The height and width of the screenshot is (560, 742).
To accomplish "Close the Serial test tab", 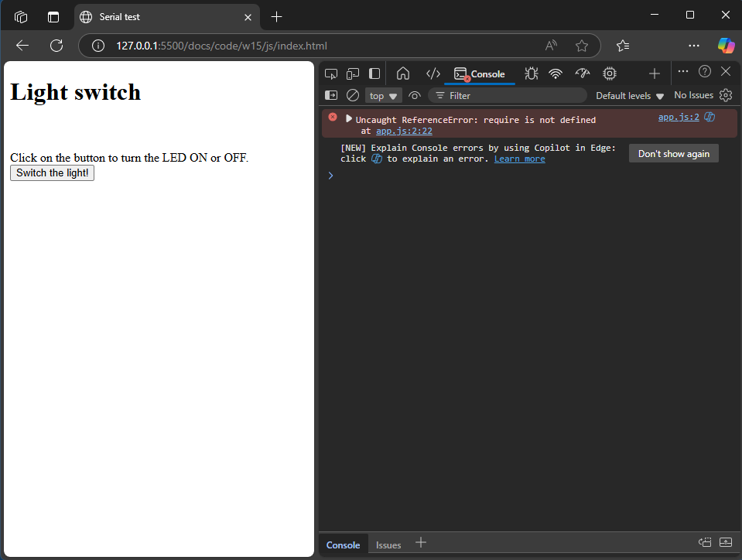I will [x=248, y=17].
